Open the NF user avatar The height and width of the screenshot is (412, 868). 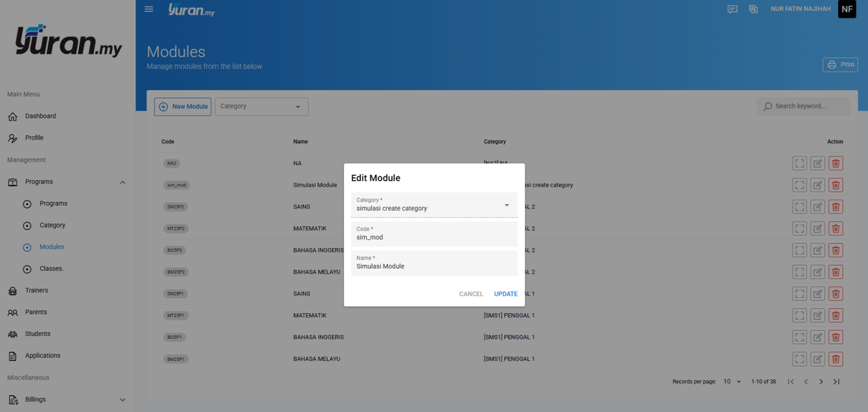pyautogui.click(x=847, y=9)
